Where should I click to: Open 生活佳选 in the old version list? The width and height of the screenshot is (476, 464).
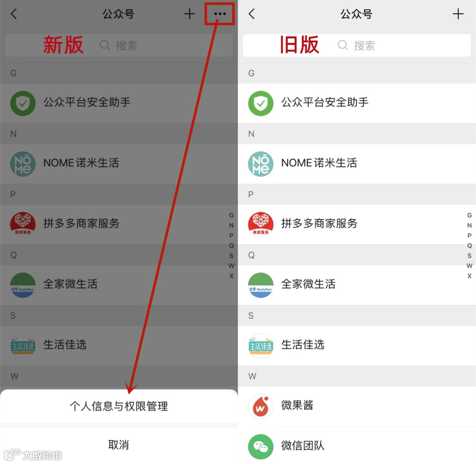[357, 346]
